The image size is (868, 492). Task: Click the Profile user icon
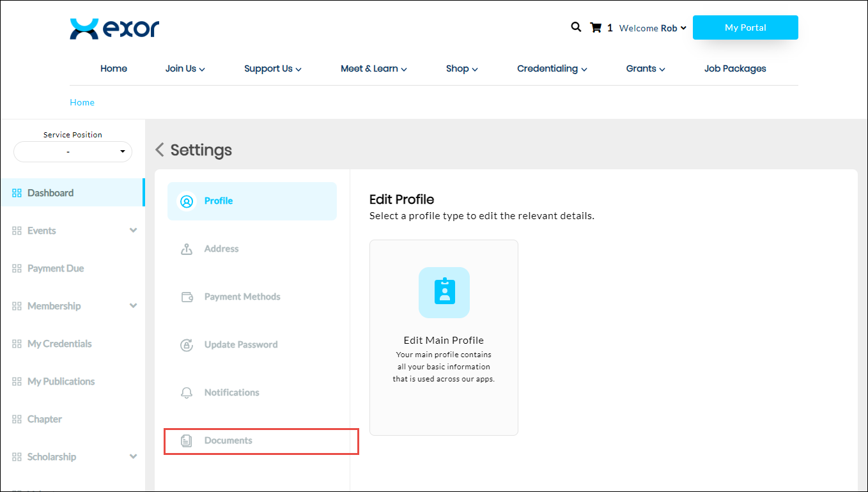tap(187, 201)
